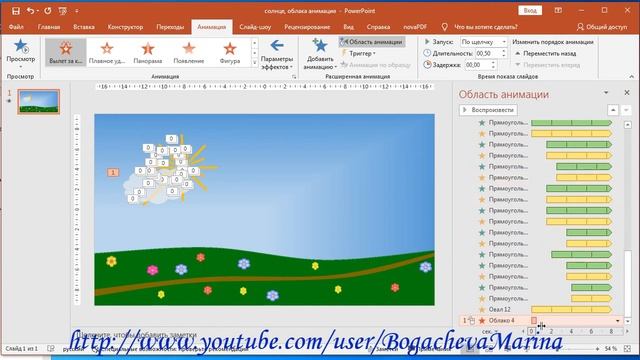This screenshot has height=360, width=640.
Task: Open the Конструктор tab
Action: click(x=125, y=27)
